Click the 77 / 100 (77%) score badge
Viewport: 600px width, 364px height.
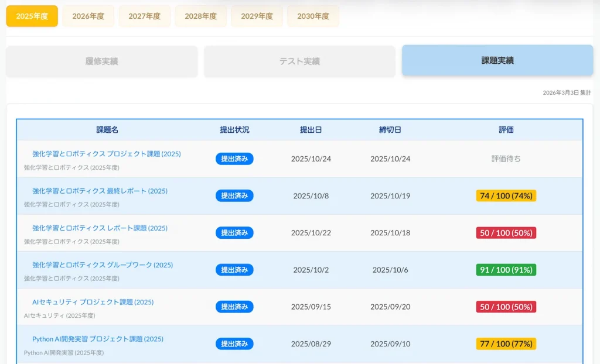(506, 344)
